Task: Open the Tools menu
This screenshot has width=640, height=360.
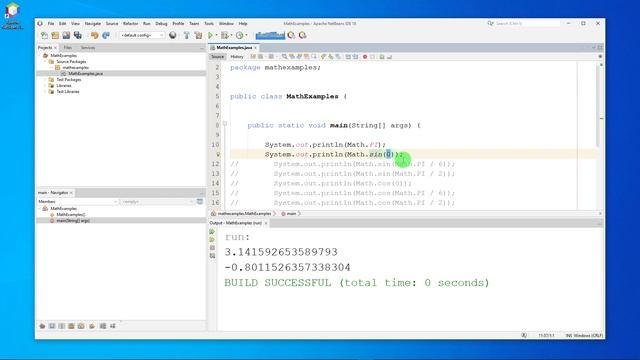Action: [x=209, y=24]
